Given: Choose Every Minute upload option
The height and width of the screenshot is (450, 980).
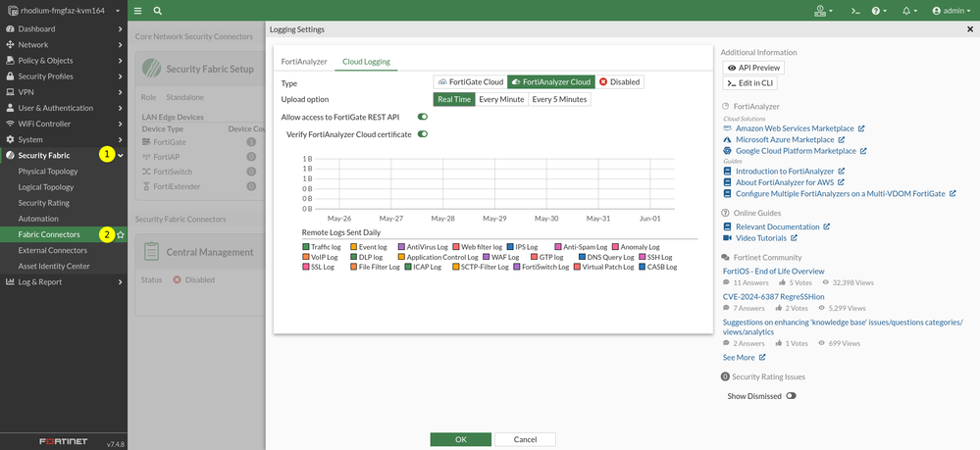Looking at the screenshot, I should [x=502, y=99].
